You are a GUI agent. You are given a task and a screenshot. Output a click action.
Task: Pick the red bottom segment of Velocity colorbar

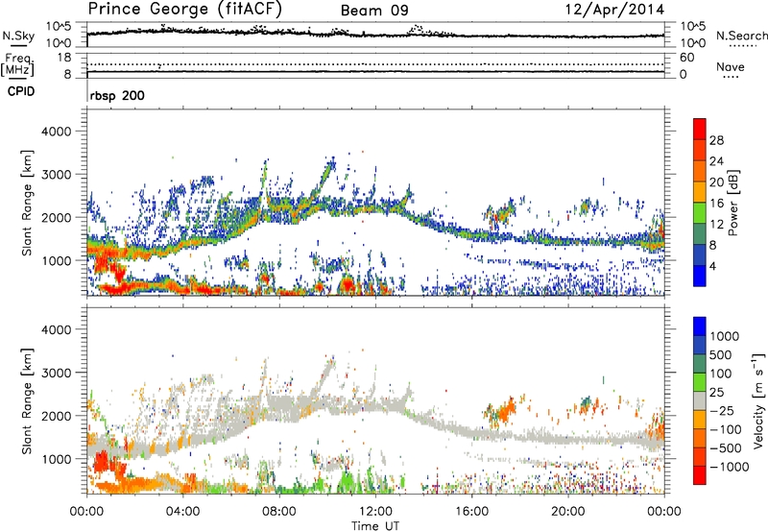[x=700, y=475]
